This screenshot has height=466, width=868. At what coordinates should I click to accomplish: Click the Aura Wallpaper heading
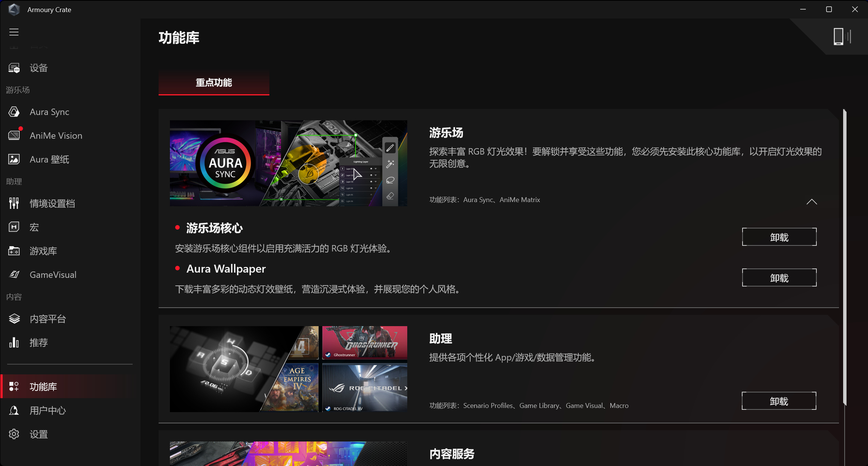(x=226, y=269)
